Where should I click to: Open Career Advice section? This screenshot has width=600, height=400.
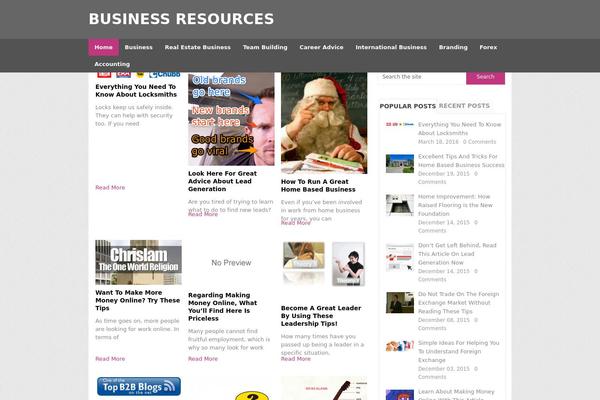321,47
